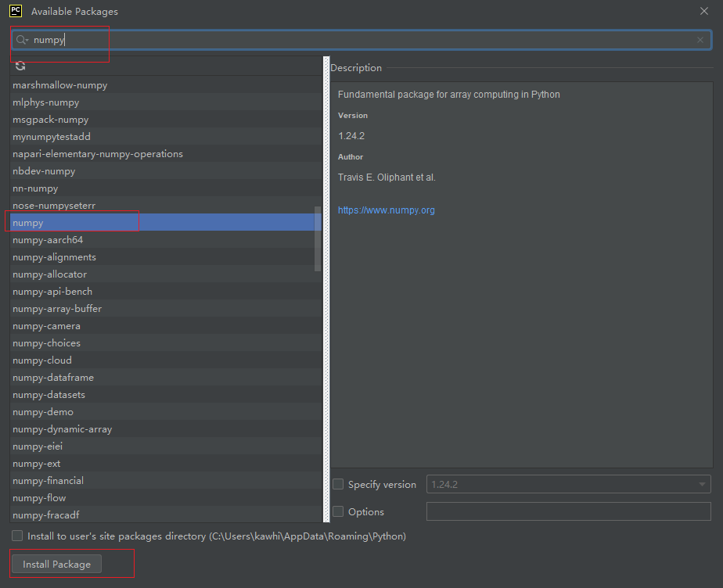Open the https://www.numpy.org link
This screenshot has height=588, width=723.
tap(387, 210)
